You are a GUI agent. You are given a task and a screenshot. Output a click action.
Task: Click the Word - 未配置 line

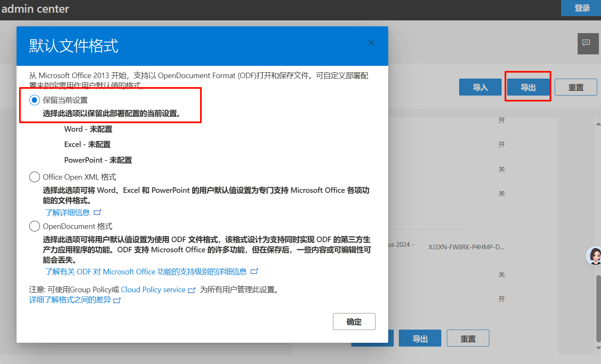(x=88, y=129)
